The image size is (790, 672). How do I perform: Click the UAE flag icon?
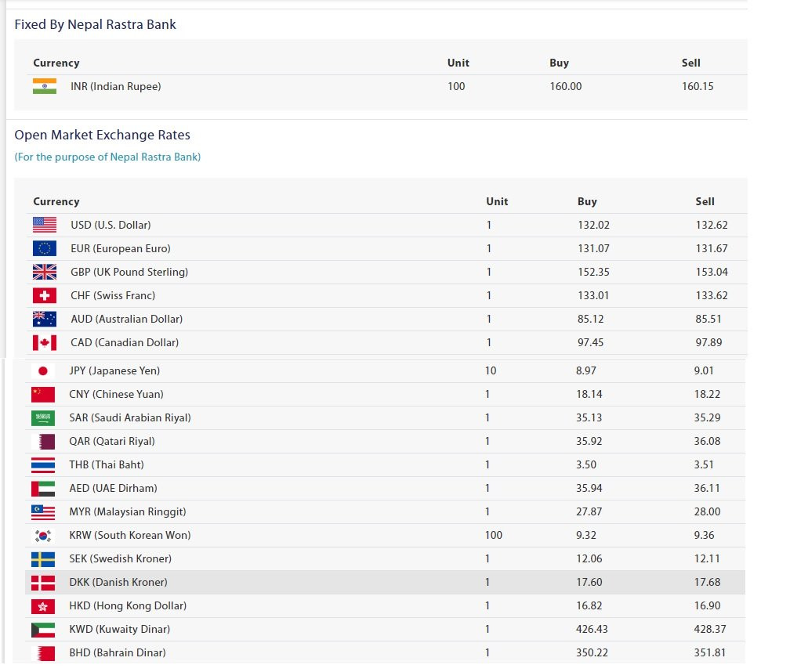click(x=43, y=488)
